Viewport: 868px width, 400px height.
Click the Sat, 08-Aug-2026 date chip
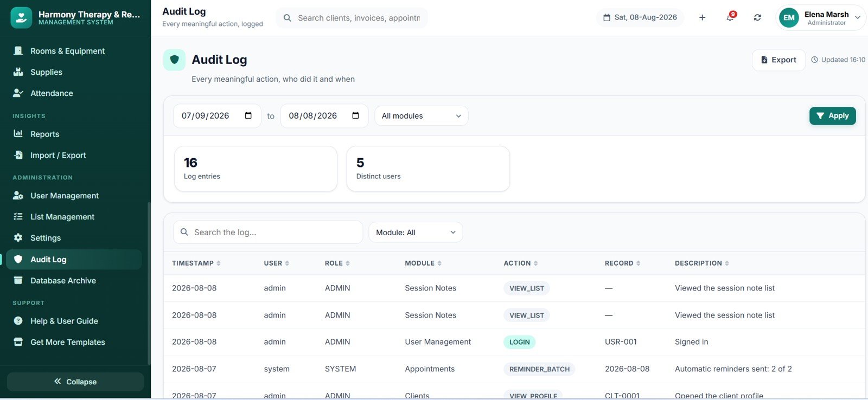coord(640,17)
